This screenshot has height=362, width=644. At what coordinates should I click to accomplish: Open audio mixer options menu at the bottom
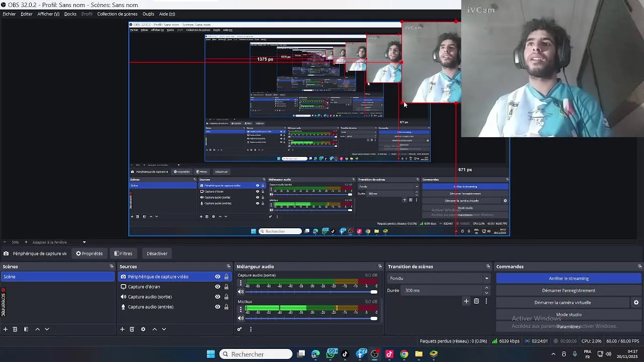pyautogui.click(x=251, y=329)
